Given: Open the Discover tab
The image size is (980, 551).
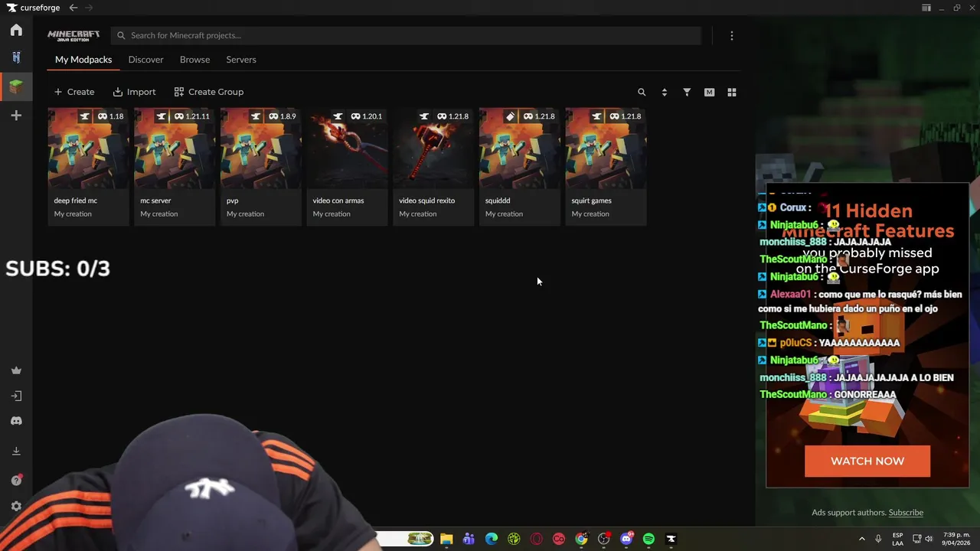Looking at the screenshot, I should click(x=145, y=60).
